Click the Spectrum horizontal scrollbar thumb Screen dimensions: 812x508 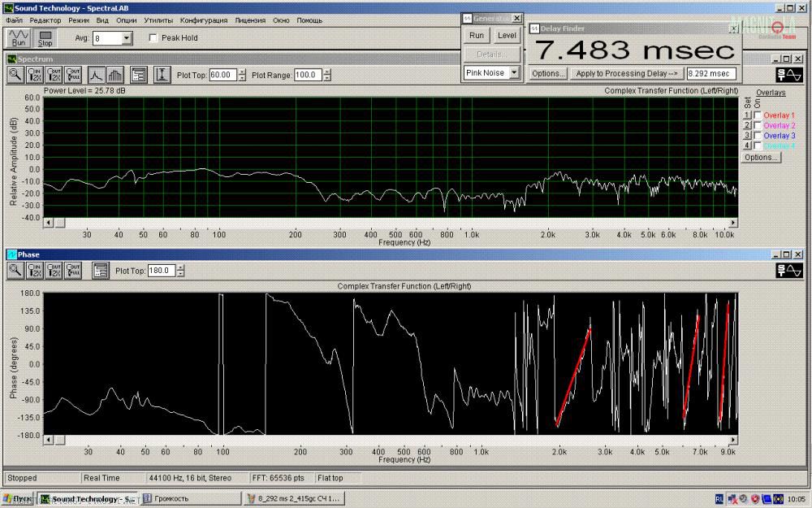60,223
